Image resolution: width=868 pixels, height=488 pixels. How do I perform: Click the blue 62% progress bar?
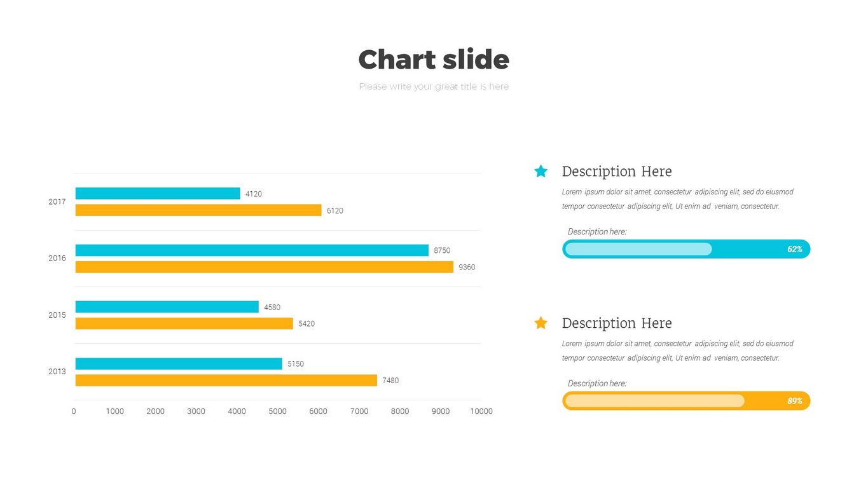685,249
